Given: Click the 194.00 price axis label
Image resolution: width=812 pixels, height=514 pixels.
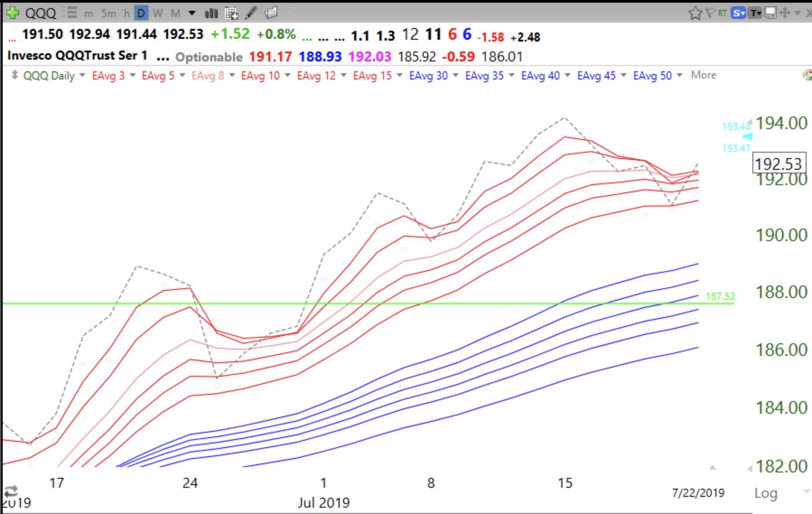Looking at the screenshot, I should (x=781, y=123).
